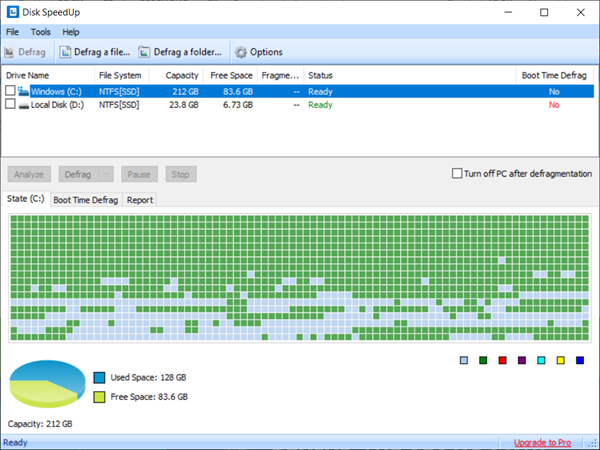Click the Status column header
Viewport: 600px width, 450px height.
410,75
